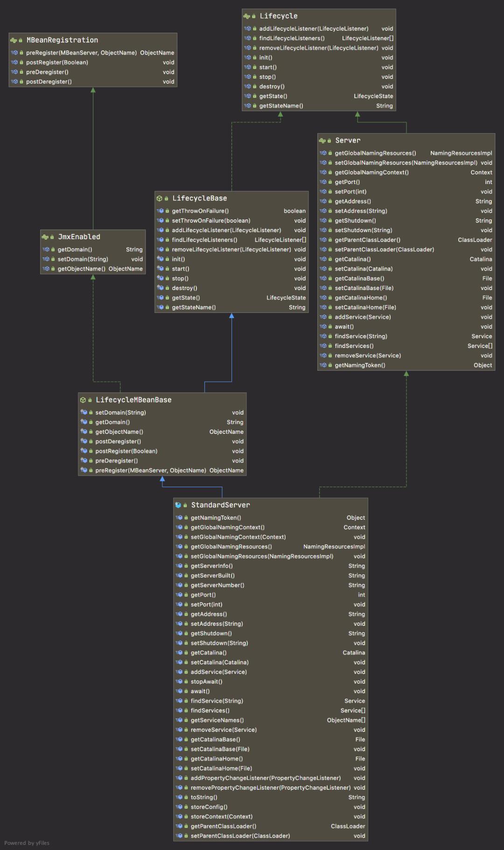Click the Powered by yFiles label
The image size is (504, 850).
pos(27,843)
